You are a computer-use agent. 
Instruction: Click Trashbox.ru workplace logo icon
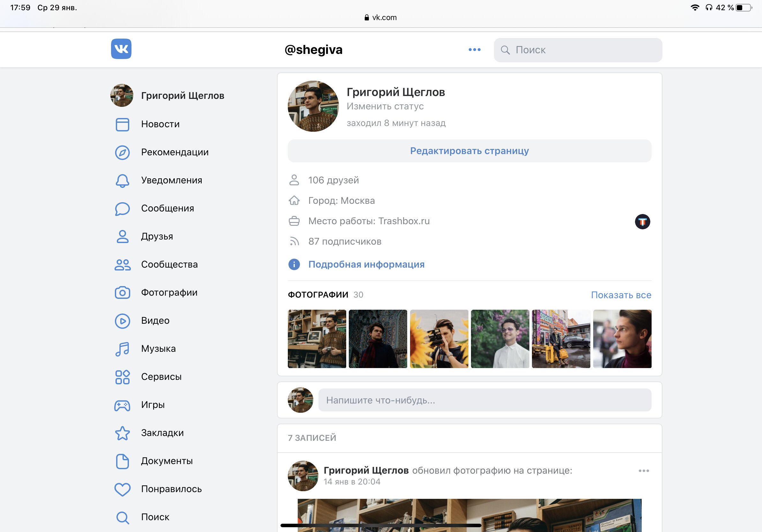[642, 222]
